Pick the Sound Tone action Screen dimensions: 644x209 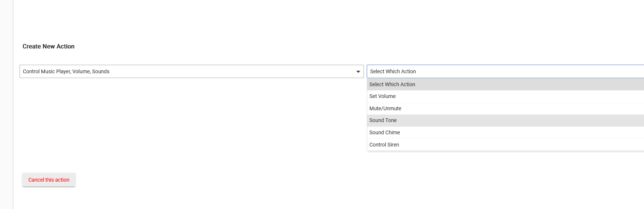coord(383,120)
